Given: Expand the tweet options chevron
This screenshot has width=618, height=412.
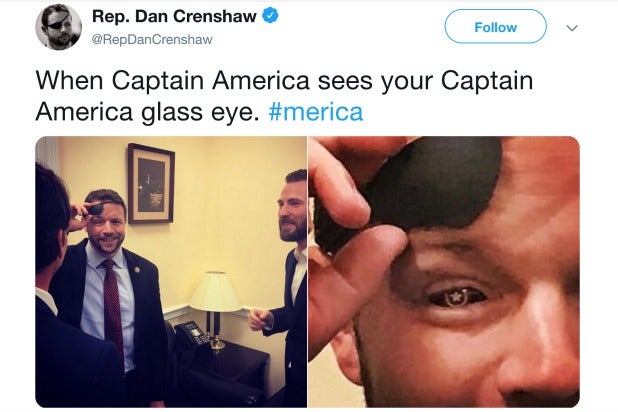Looking at the screenshot, I should pos(572,28).
